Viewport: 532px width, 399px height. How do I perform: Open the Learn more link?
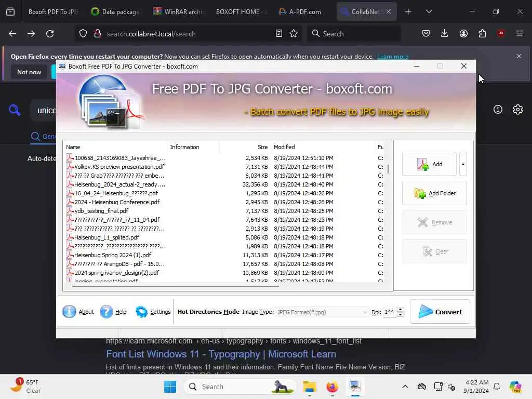coord(393,57)
